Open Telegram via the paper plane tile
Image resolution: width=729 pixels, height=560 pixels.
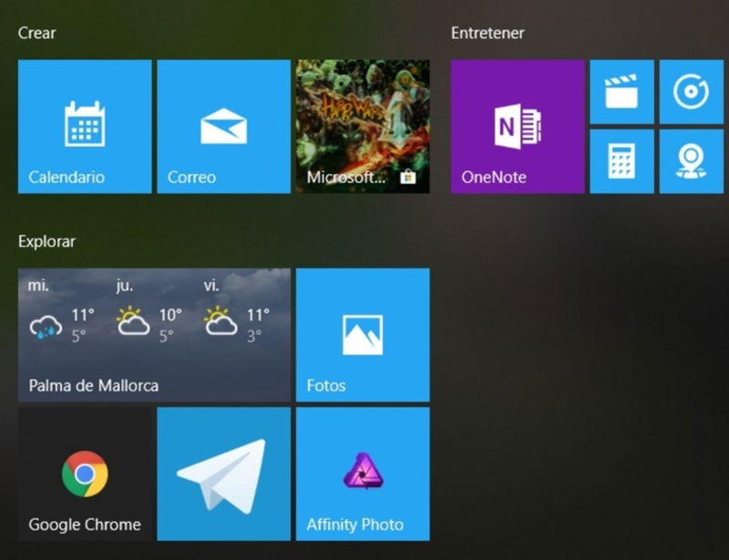pyautogui.click(x=223, y=473)
